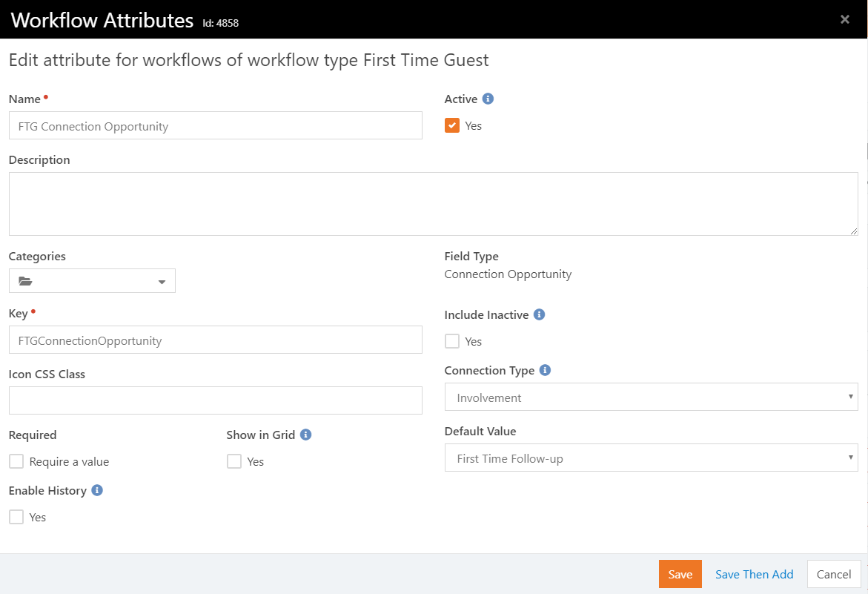868x594 pixels.
Task: Click the Save Then Add link
Action: coord(754,574)
